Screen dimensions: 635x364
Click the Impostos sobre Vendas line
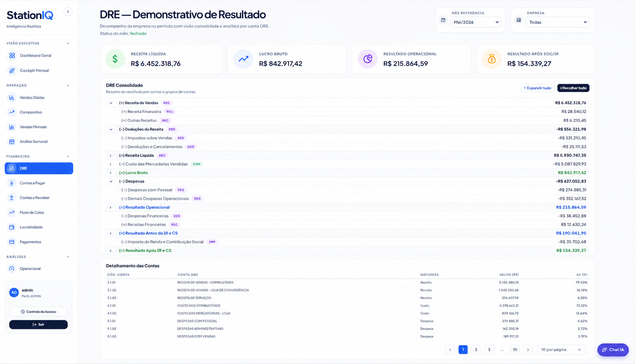tap(347, 138)
